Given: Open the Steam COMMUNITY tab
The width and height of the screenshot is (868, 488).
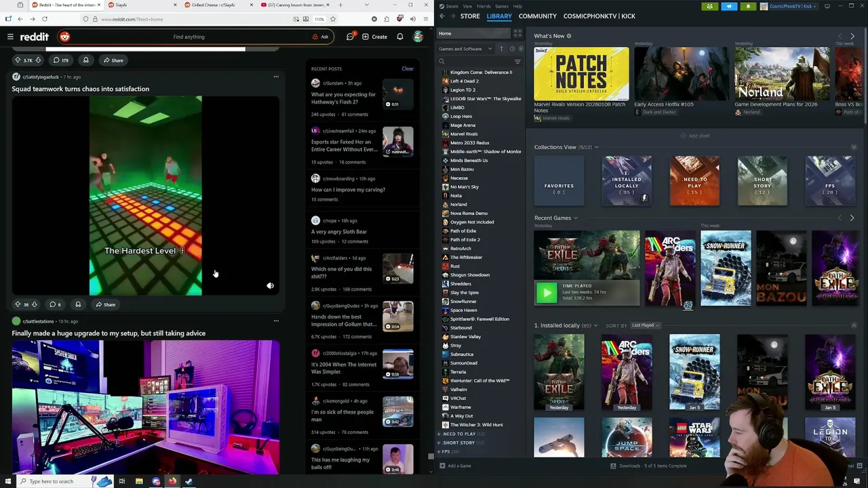Looking at the screenshot, I should click(537, 16).
